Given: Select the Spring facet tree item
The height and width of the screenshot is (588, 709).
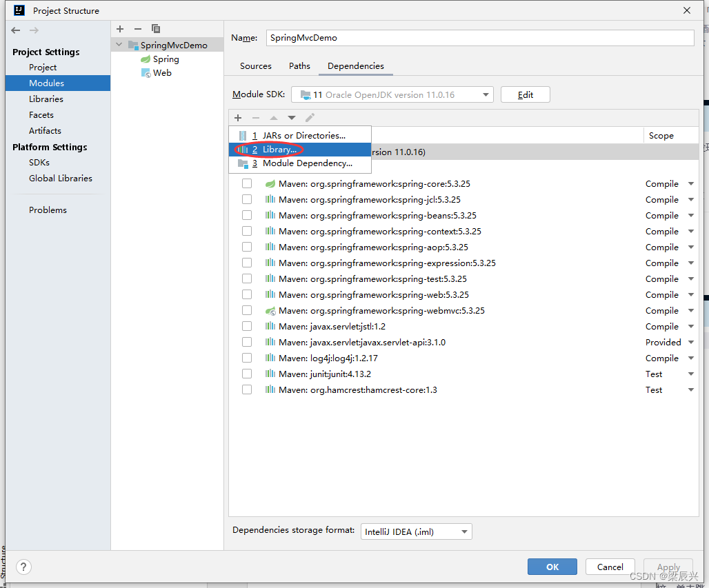Looking at the screenshot, I should pyautogui.click(x=166, y=59).
